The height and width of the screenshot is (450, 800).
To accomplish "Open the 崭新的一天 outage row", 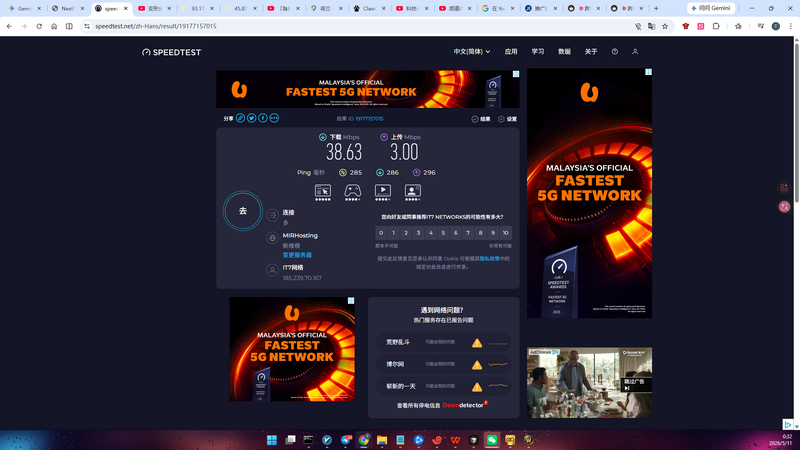I will [443, 386].
